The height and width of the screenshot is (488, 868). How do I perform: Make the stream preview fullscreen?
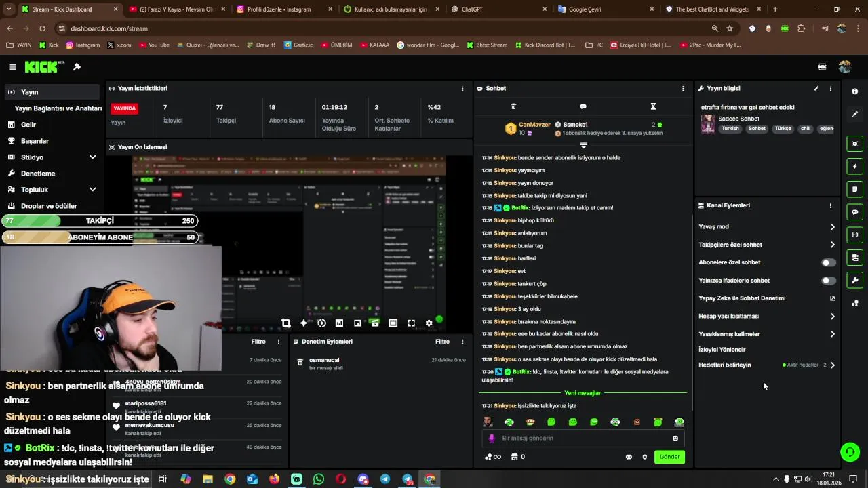tap(411, 323)
